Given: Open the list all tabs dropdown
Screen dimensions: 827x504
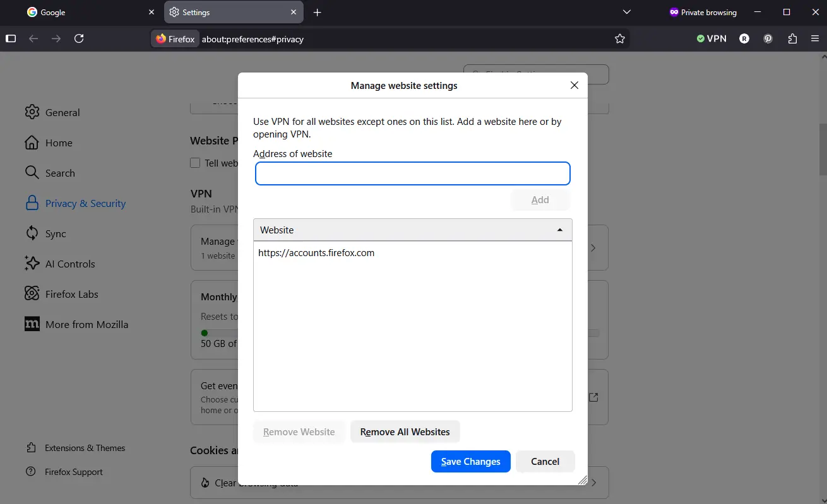Looking at the screenshot, I should [x=626, y=12].
